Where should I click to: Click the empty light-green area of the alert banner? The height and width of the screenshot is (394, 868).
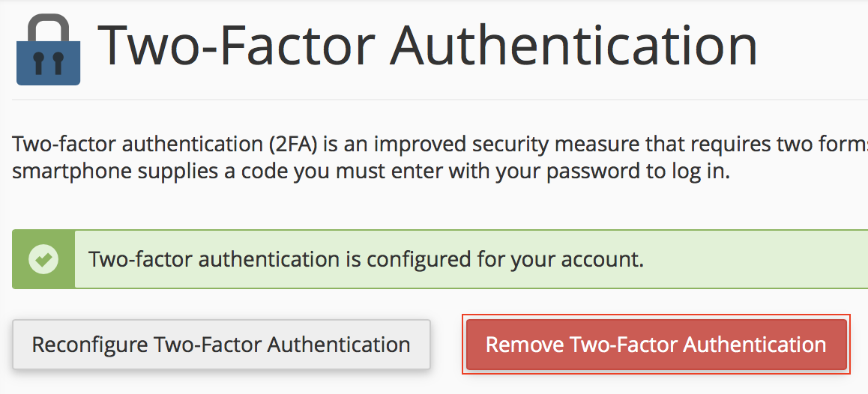pyautogui.click(x=757, y=259)
